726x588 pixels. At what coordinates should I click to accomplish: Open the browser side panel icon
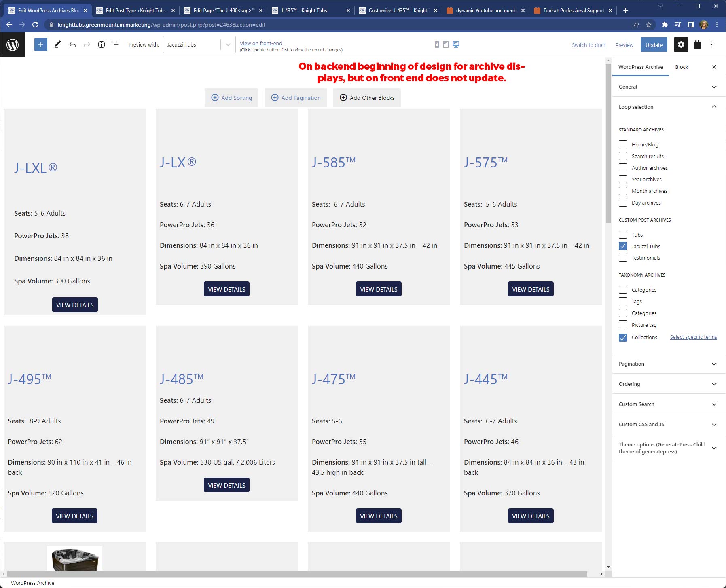[691, 25]
